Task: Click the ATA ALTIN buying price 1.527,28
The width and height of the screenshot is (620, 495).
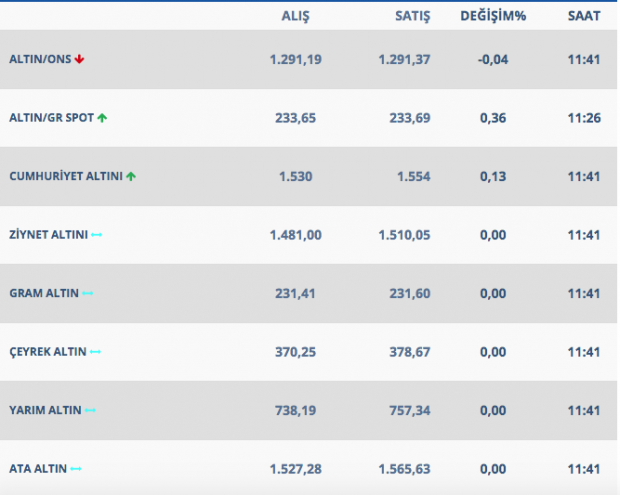Action: pyautogui.click(x=294, y=469)
